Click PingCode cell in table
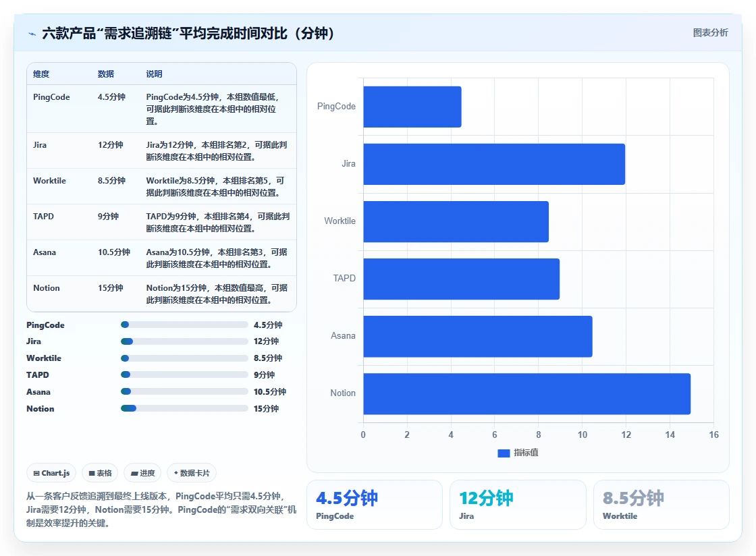Image resolution: width=756 pixels, height=556 pixels. [x=51, y=97]
